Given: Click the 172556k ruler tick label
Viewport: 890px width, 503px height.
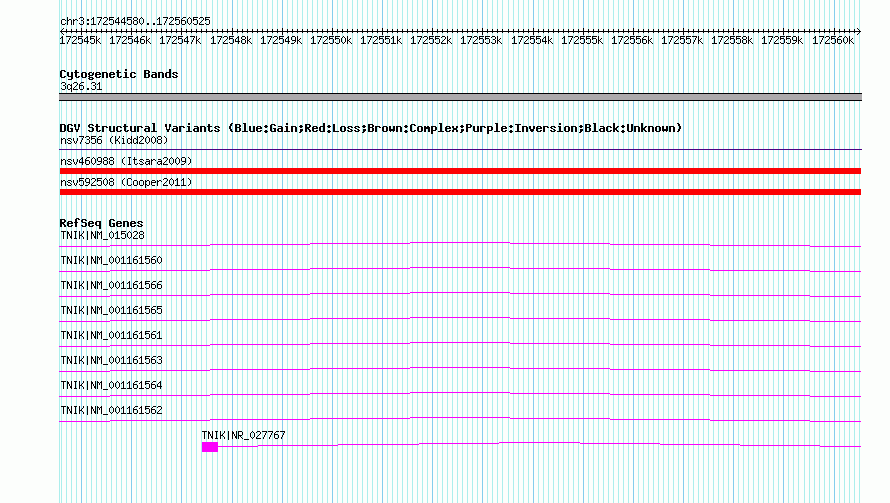Looking at the screenshot, I should pos(632,40).
